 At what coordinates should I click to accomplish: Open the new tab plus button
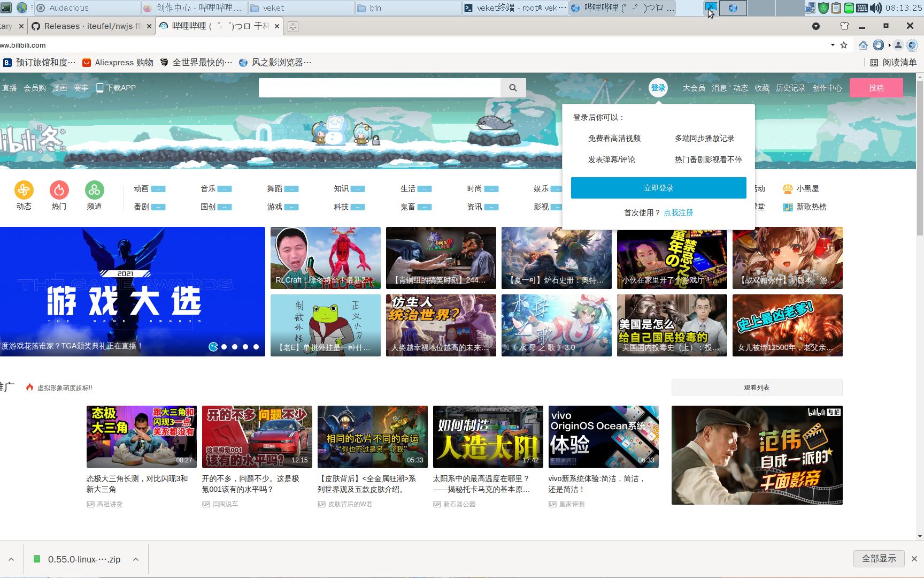293,26
